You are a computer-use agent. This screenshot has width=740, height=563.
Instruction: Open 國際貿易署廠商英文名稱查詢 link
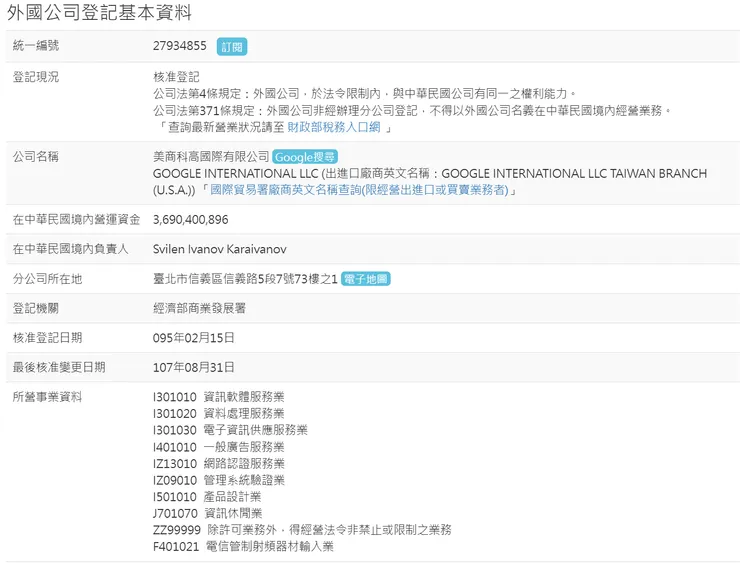(359, 190)
